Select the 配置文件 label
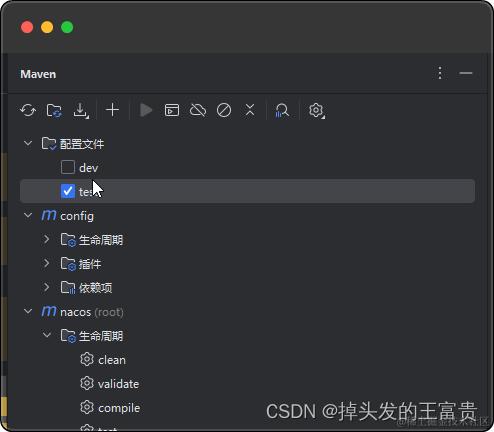Image resolution: width=494 pixels, height=432 pixels. [82, 144]
